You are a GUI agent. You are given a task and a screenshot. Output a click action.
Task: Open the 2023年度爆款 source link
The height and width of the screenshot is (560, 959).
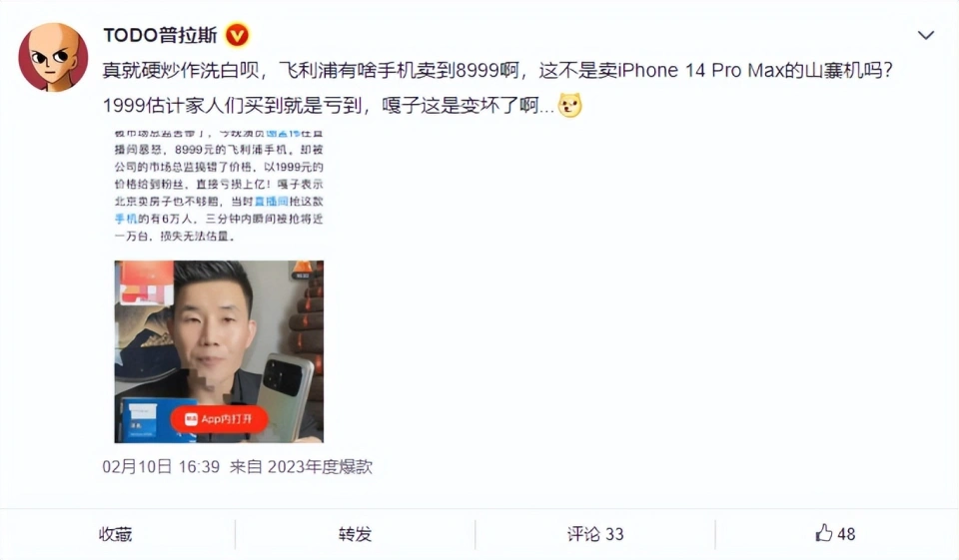coord(320,467)
